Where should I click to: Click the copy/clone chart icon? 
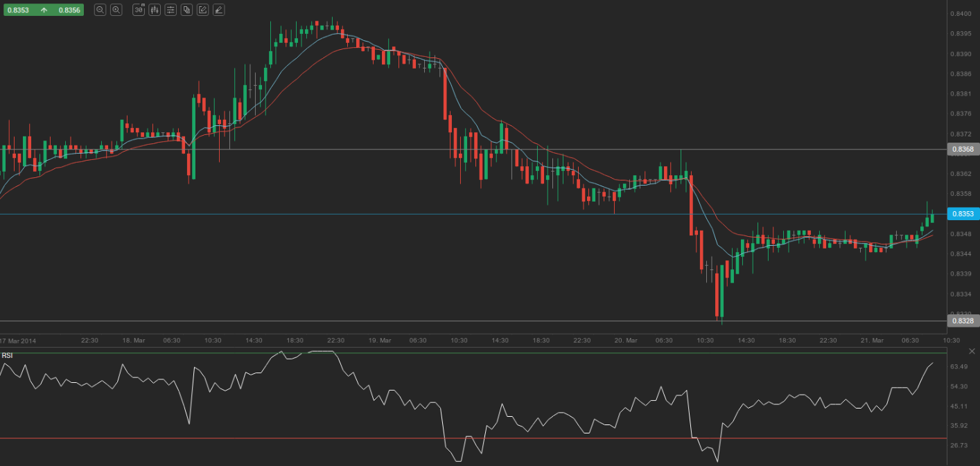click(186, 10)
